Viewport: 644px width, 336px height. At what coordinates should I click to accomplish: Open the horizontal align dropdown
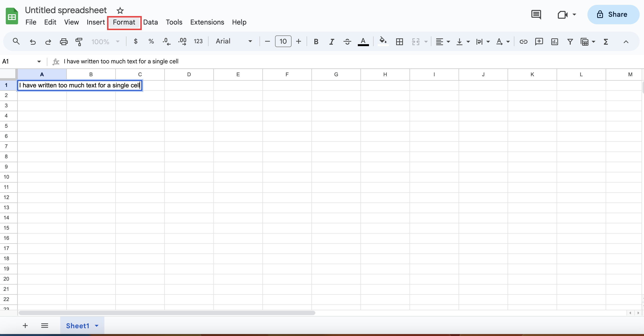[x=443, y=42]
